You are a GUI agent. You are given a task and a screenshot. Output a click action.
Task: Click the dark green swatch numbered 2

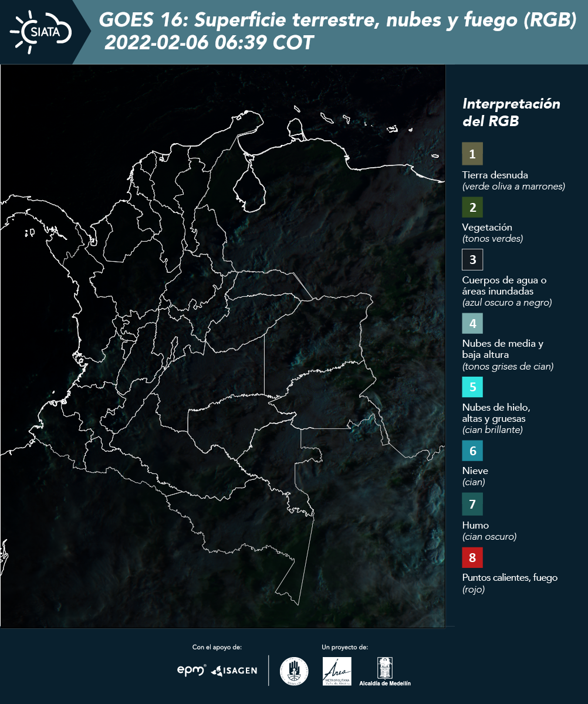[472, 207]
